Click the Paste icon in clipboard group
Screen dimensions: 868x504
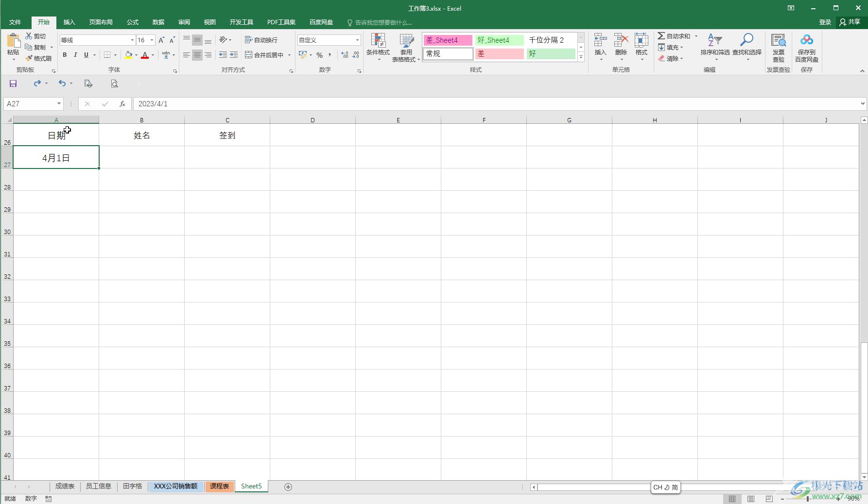coord(13,41)
